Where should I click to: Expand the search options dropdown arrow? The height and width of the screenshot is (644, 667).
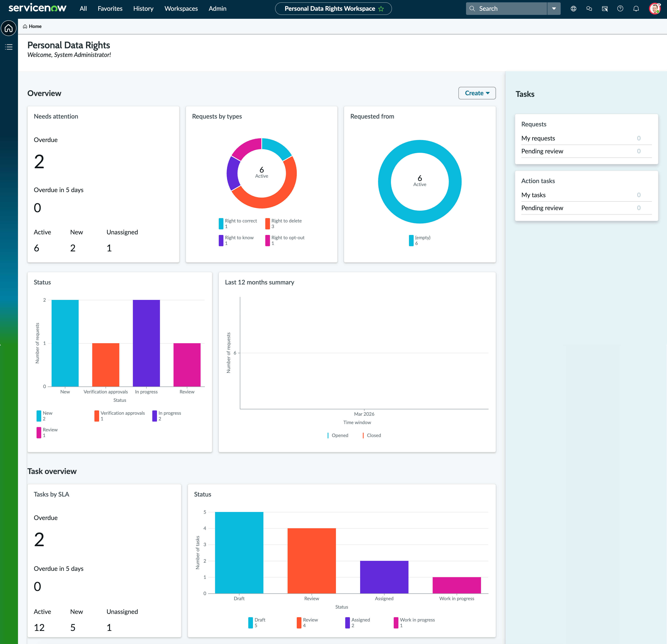(x=554, y=9)
